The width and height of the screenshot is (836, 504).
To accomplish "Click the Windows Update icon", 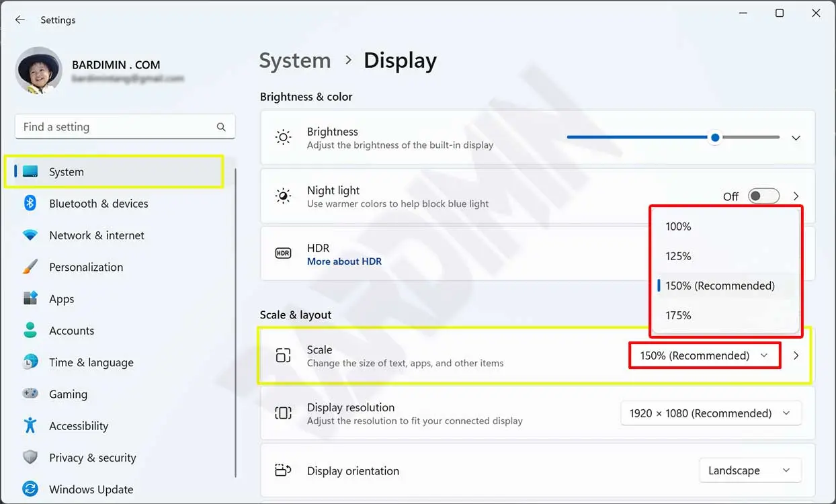I will (x=30, y=489).
